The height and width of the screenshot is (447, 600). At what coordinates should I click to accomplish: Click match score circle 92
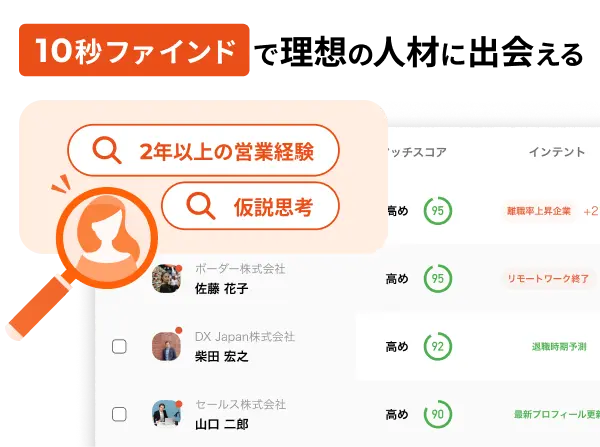click(438, 346)
